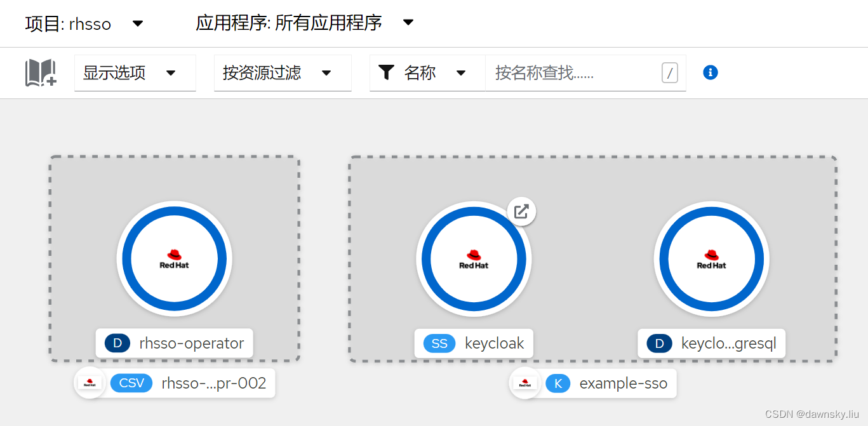This screenshot has height=426, width=868.
Task: Select the keycloak-postgresql deployment node
Action: tap(712, 259)
